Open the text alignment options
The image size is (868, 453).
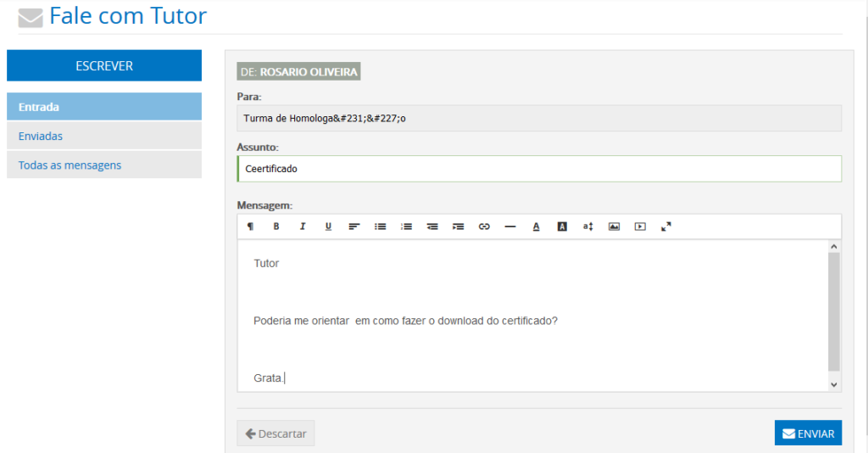tap(354, 226)
